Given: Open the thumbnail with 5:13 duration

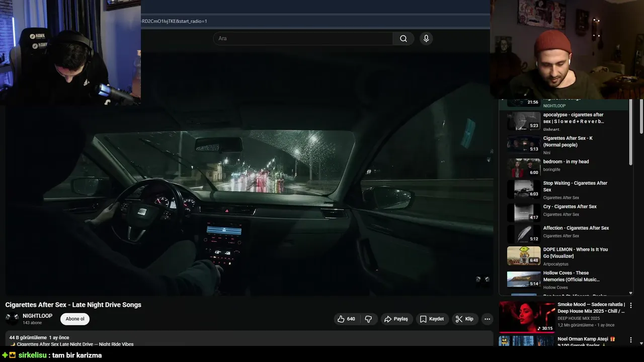Looking at the screenshot, I should pos(524,144).
